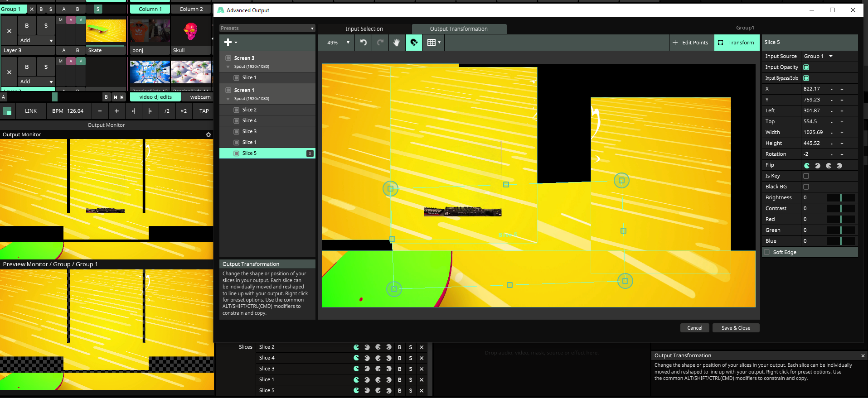Open the Presets dropdown
This screenshot has width=868, height=398.
pyautogui.click(x=267, y=29)
